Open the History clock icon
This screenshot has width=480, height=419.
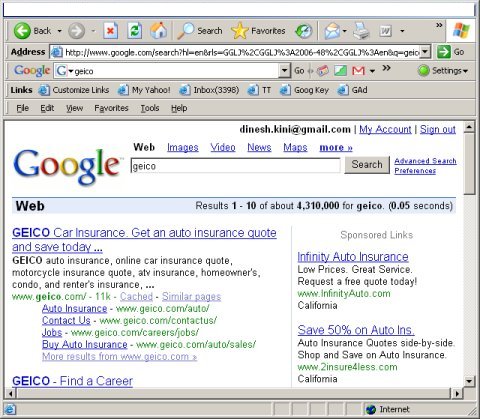click(304, 31)
